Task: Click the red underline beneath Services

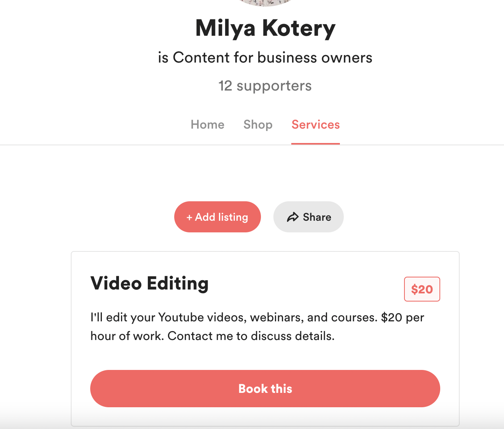Action: pyautogui.click(x=315, y=144)
